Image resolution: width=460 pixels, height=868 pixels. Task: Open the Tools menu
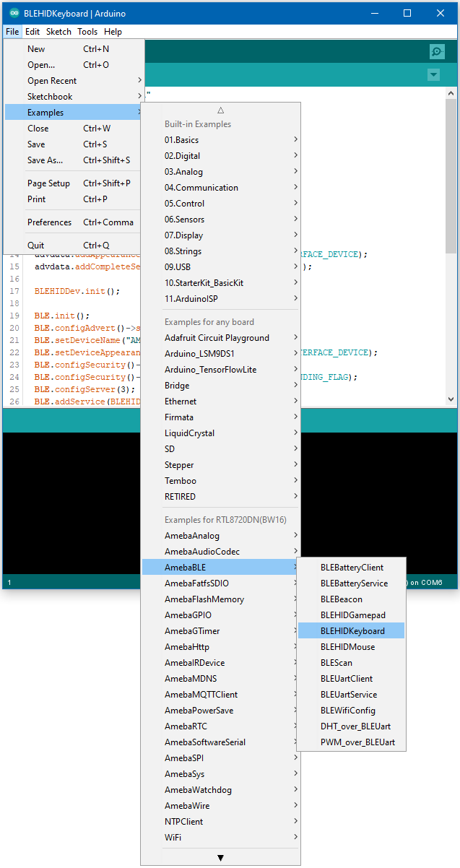[87, 32]
